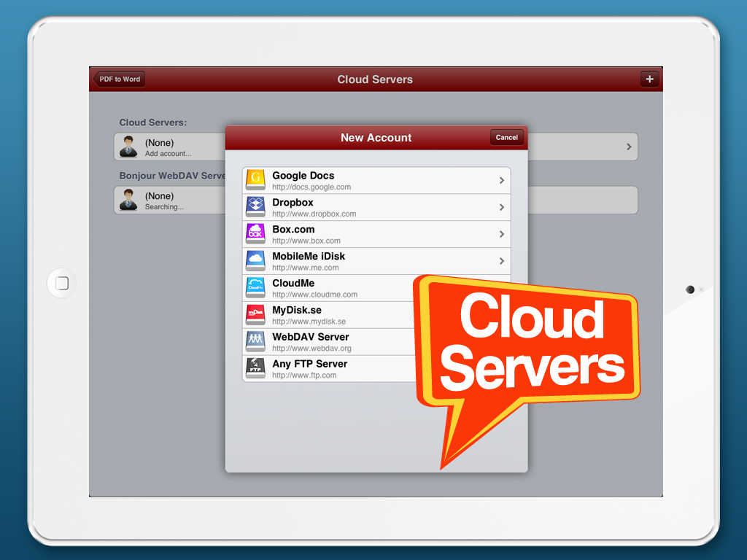Click the MyDisk.se red icon
This screenshot has width=747, height=560.
pos(255,315)
